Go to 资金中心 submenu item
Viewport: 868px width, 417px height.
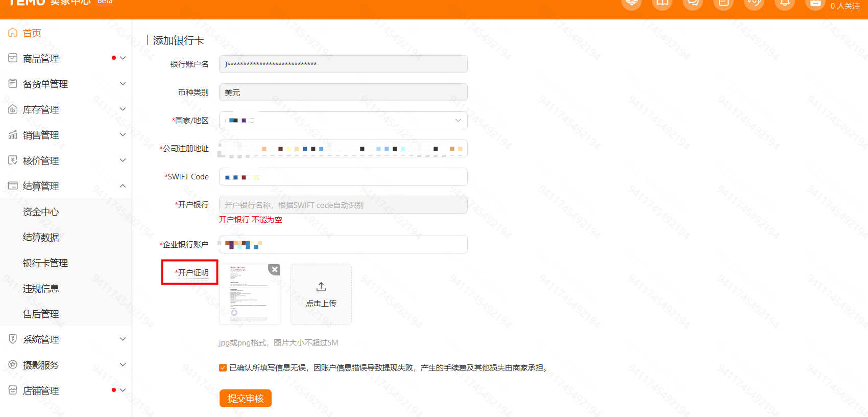tap(41, 212)
